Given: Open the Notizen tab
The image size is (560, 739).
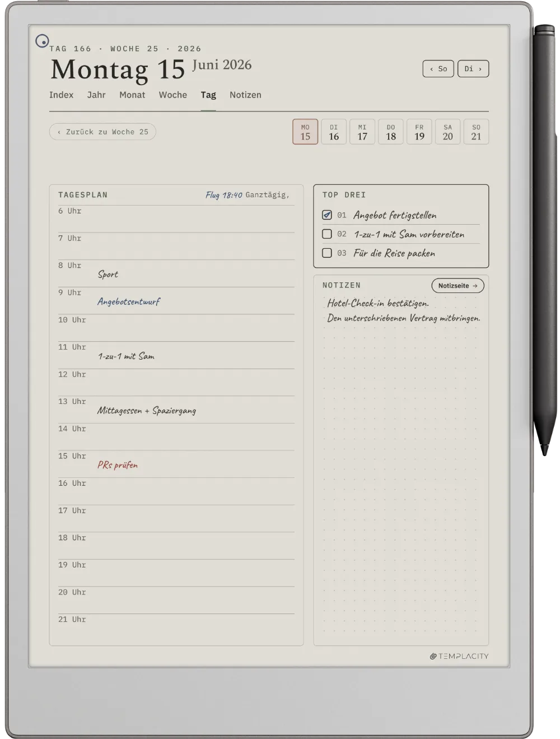Looking at the screenshot, I should (x=245, y=95).
